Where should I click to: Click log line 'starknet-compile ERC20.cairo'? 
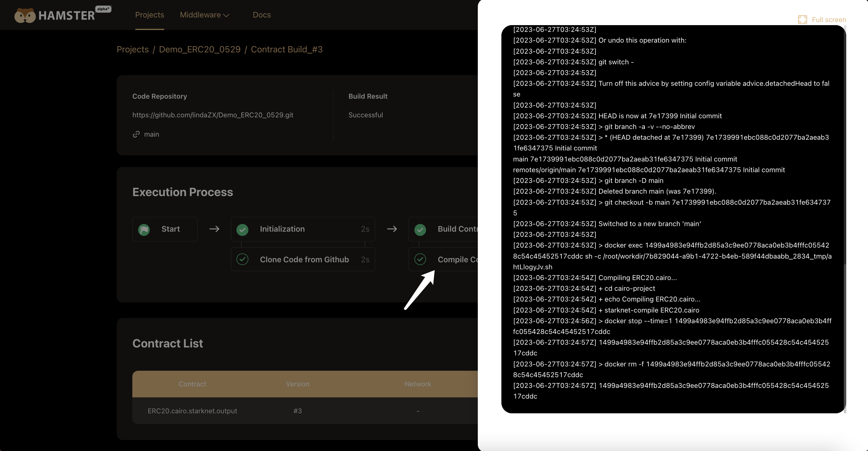coord(606,310)
